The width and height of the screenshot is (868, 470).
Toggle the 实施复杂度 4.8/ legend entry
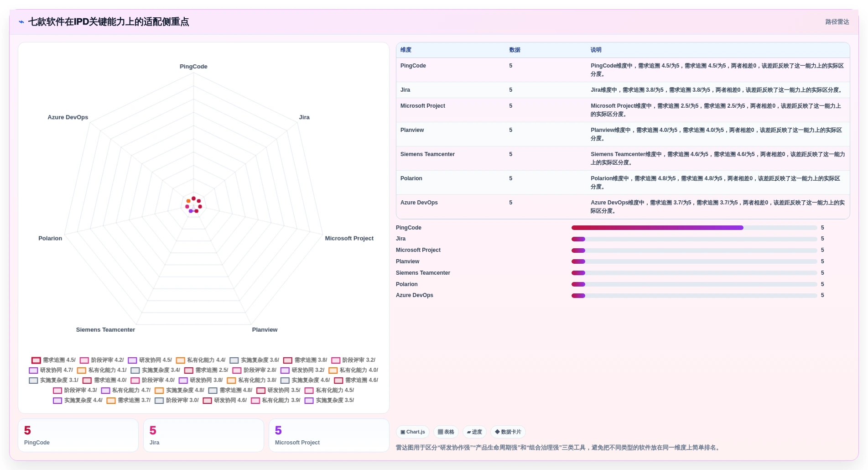click(x=180, y=390)
